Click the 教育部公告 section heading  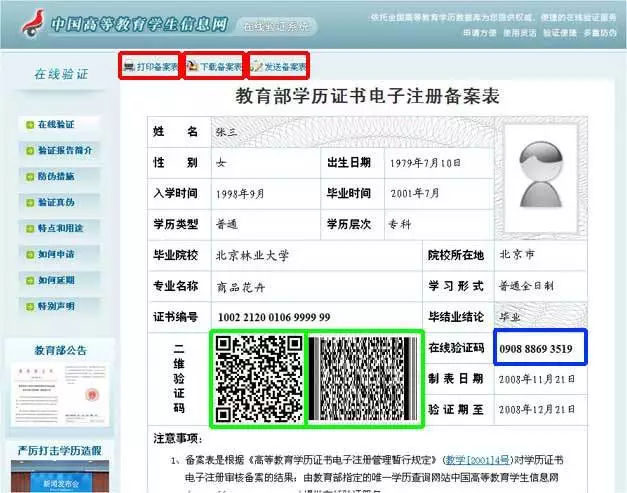click(60, 351)
